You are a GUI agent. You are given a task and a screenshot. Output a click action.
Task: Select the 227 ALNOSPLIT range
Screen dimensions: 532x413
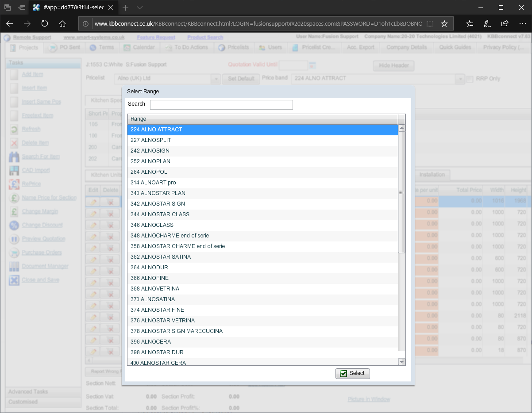263,140
